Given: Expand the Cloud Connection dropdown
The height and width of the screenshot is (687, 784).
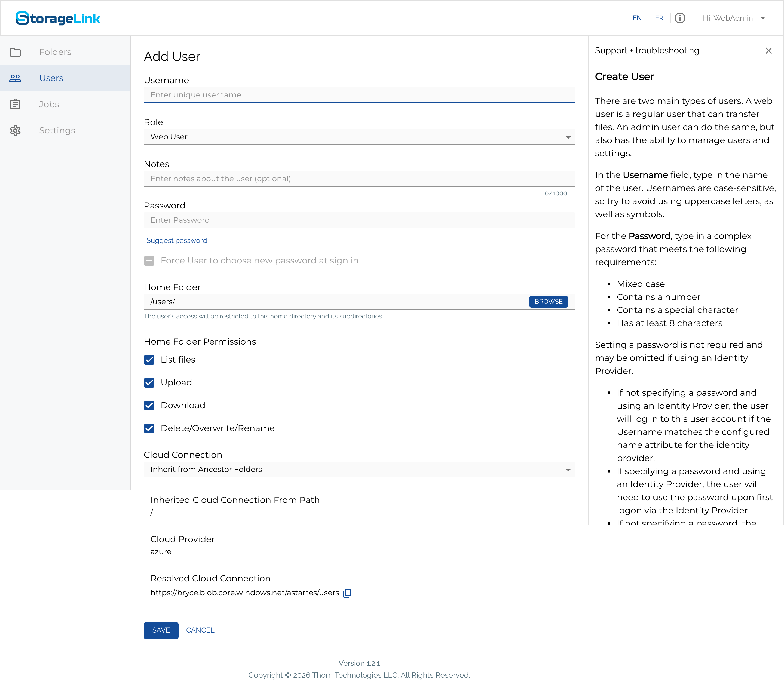Looking at the screenshot, I should (359, 470).
